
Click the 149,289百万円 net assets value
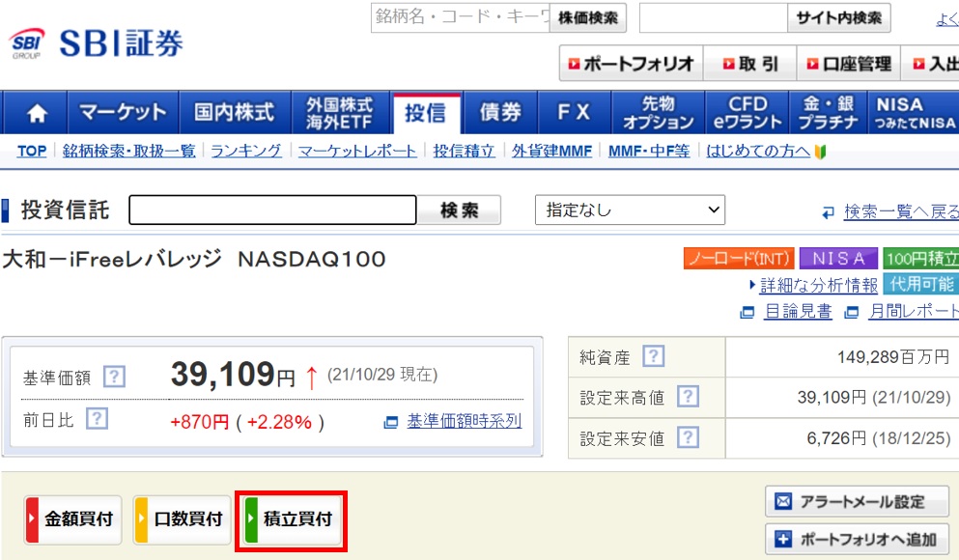click(x=893, y=357)
